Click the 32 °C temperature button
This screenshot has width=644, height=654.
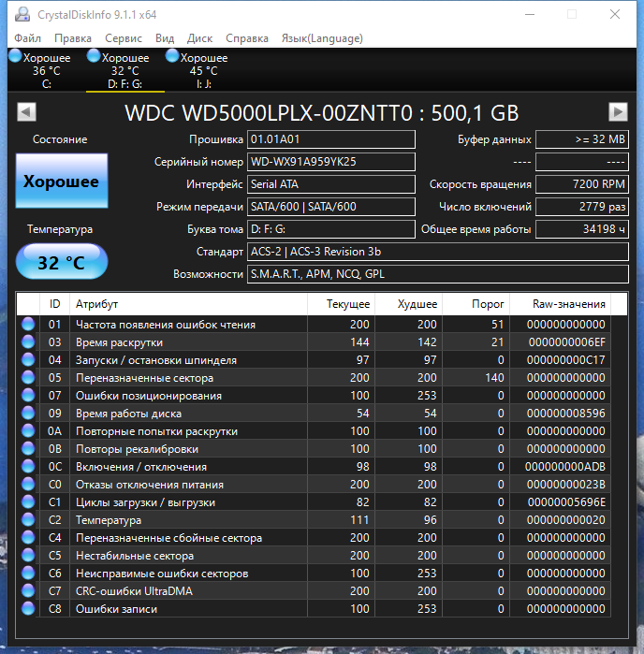coord(62,262)
